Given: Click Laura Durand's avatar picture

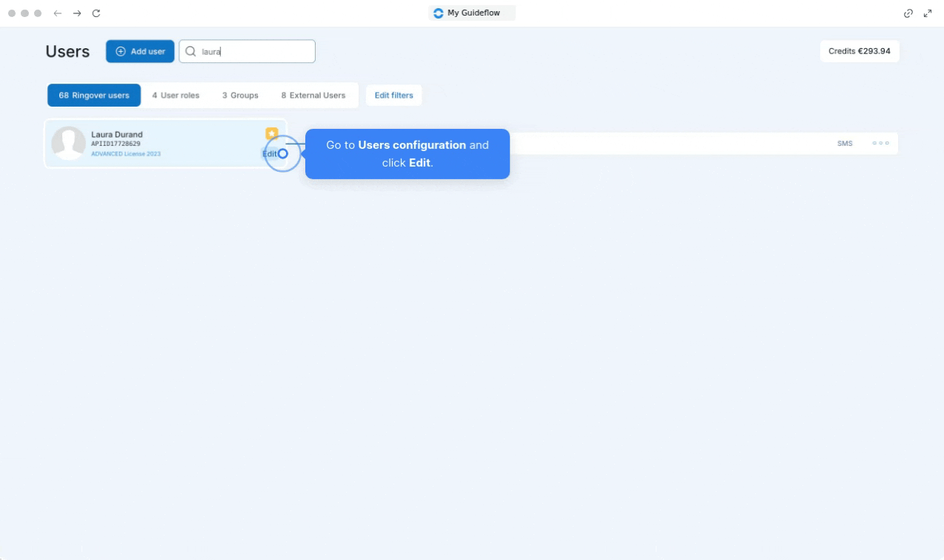Looking at the screenshot, I should (68, 143).
